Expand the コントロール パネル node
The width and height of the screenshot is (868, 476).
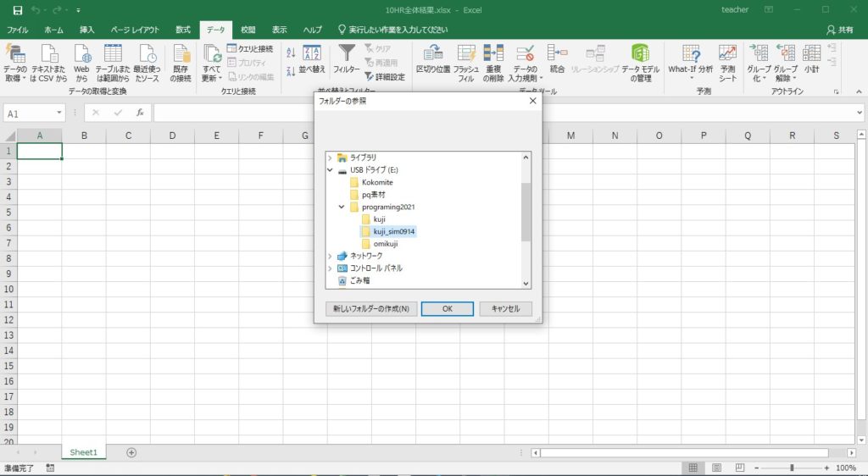(331, 268)
